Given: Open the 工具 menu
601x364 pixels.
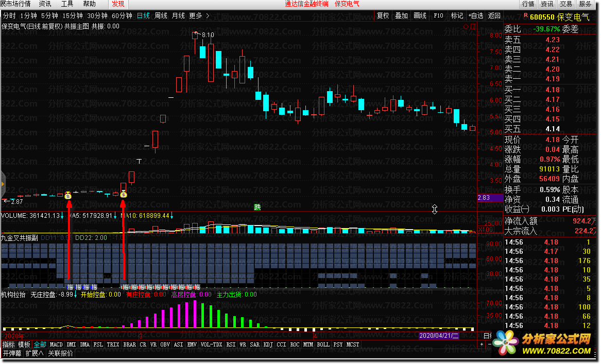Looking at the screenshot, I should [67, 4].
